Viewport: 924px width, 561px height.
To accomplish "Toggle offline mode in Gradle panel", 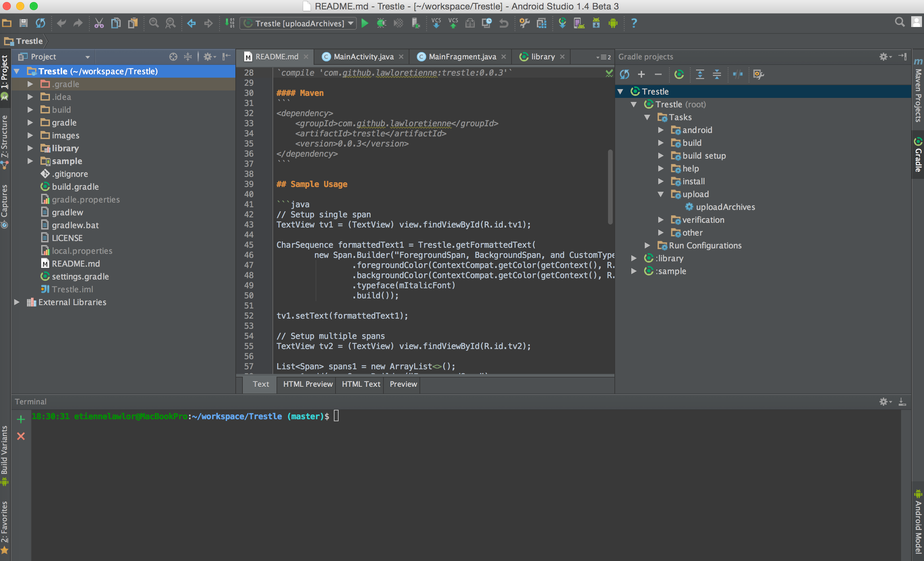I will (738, 74).
